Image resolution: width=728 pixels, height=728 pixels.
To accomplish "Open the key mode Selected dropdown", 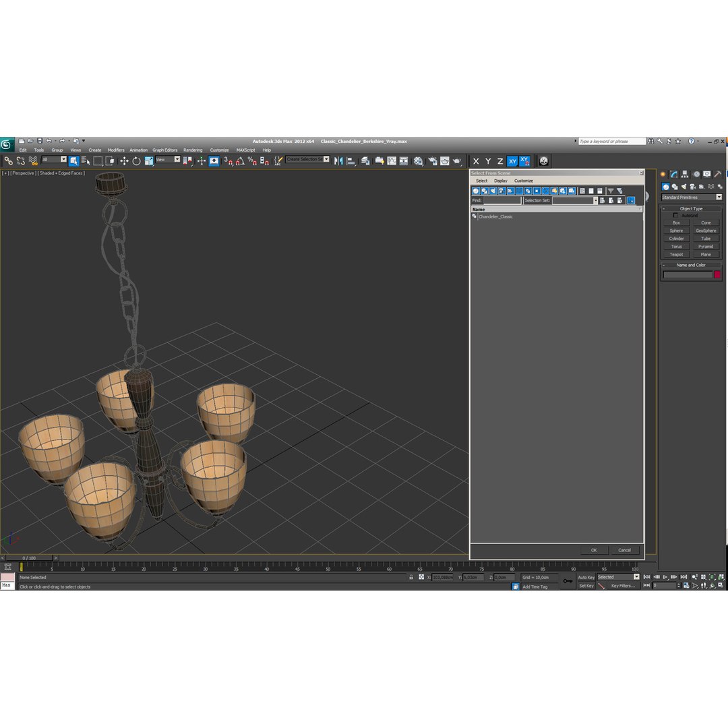I will (x=618, y=576).
